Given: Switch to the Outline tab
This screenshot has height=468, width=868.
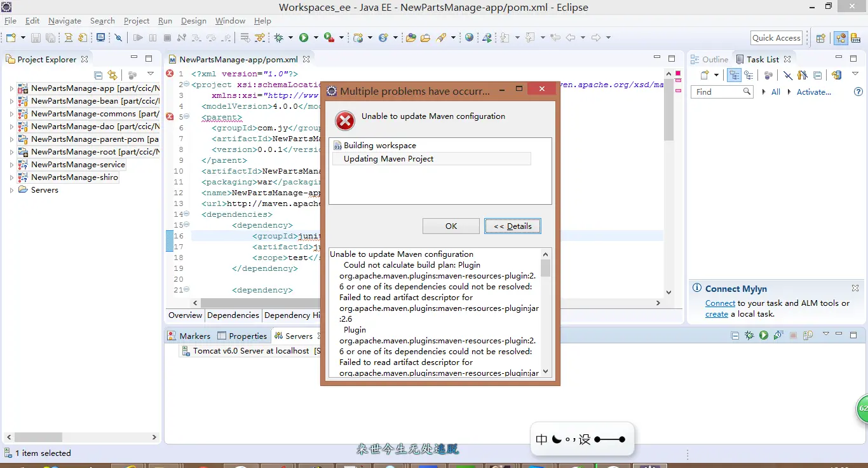Looking at the screenshot, I should pyautogui.click(x=710, y=59).
